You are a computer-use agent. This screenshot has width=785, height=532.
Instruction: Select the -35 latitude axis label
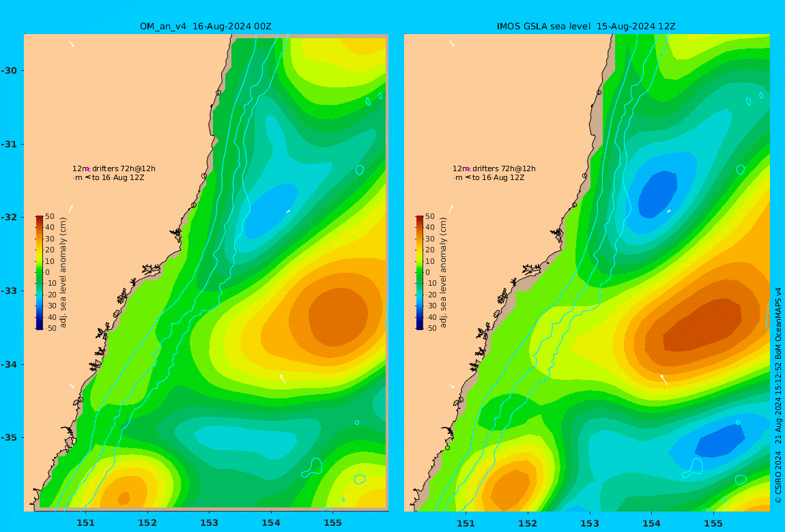point(9,438)
